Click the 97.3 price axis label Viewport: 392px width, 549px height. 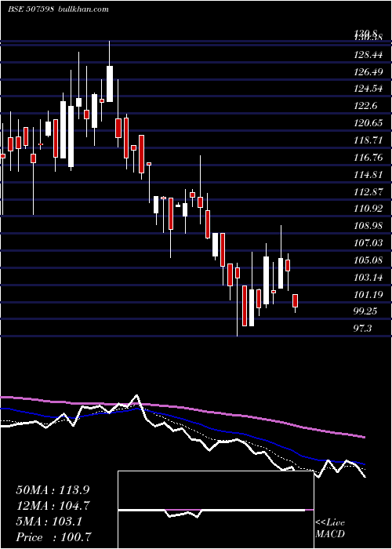pos(363,329)
